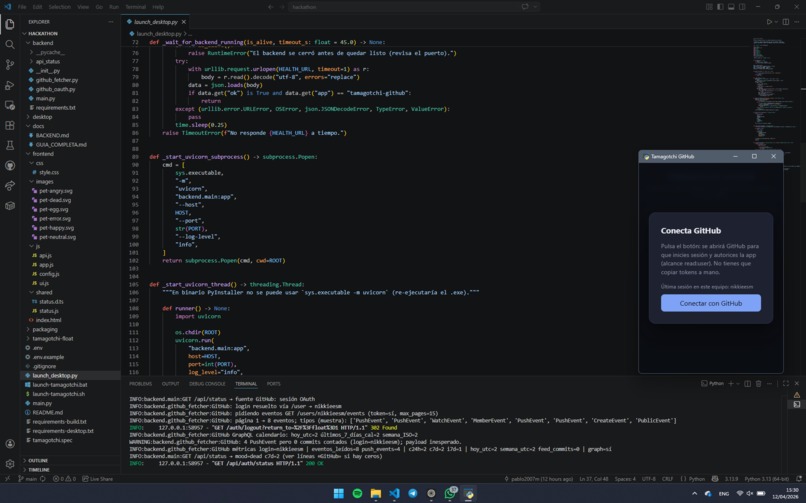Collapse the backend folder
806x503 pixels.
43,43
